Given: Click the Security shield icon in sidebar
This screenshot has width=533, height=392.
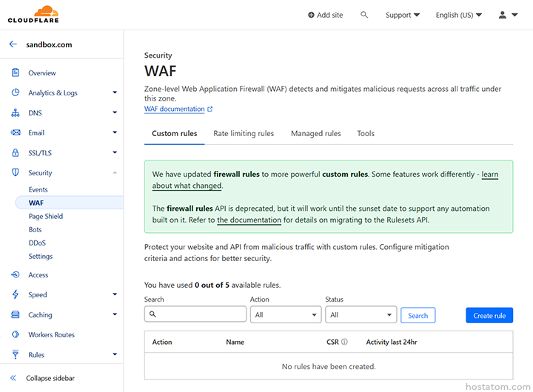Looking at the screenshot, I should pos(15,172).
